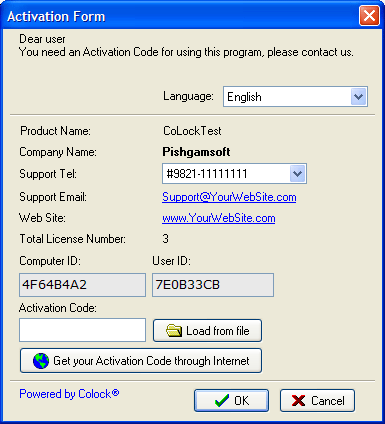
Task: Select the User ID field 7E0B33CB
Action: (213, 285)
